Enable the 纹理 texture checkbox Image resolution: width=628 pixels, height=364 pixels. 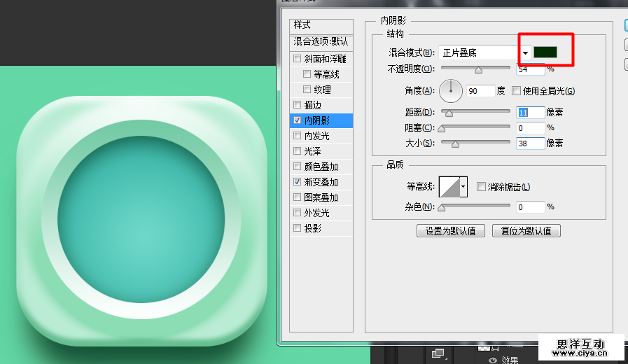pyautogui.click(x=307, y=90)
